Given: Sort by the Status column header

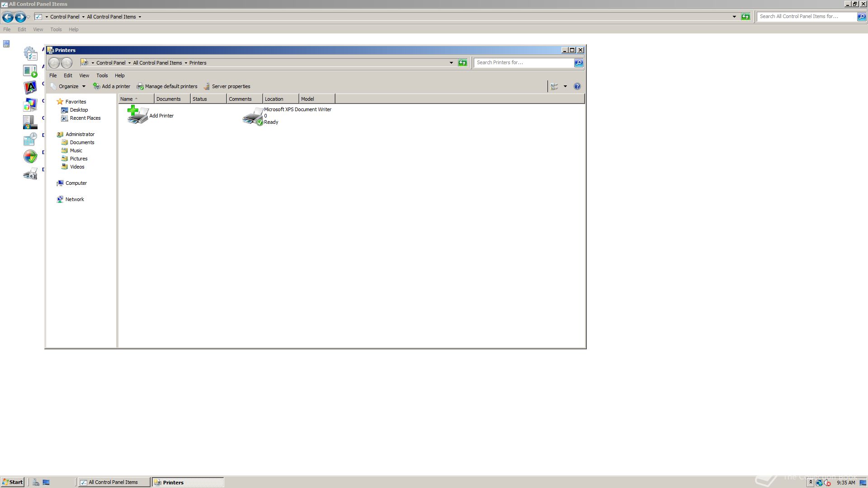Looking at the screenshot, I should coord(208,99).
